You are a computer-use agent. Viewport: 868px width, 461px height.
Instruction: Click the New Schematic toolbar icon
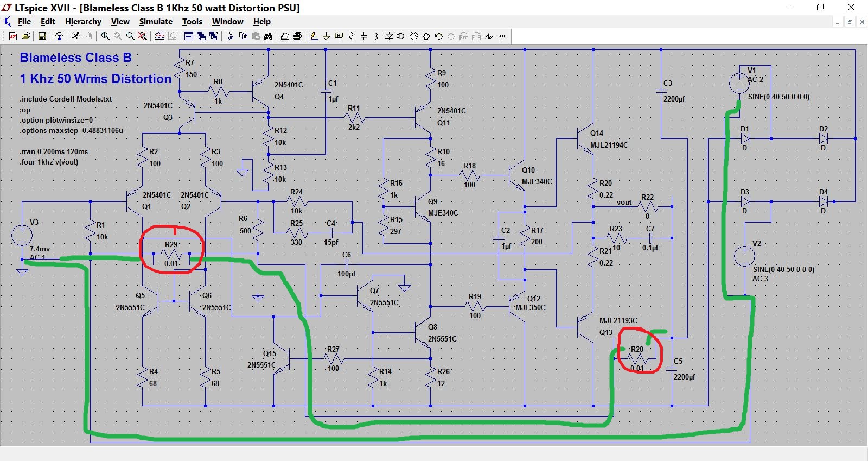(x=13, y=36)
